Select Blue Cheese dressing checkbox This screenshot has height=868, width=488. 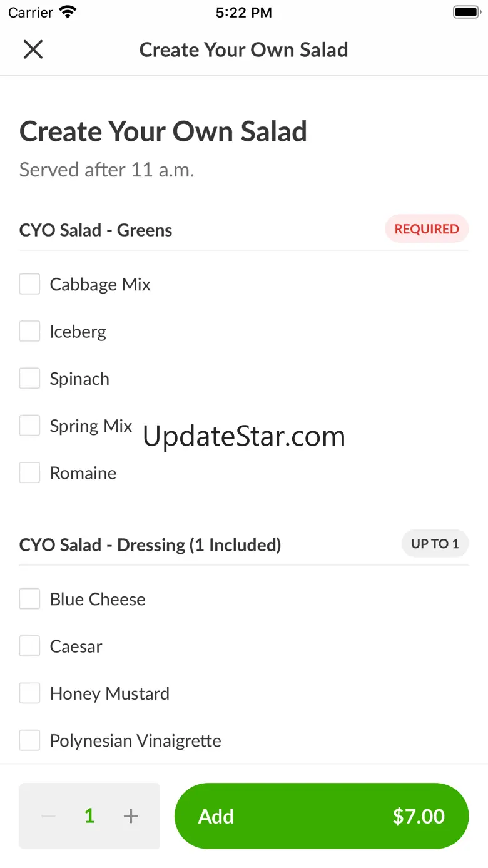point(29,599)
